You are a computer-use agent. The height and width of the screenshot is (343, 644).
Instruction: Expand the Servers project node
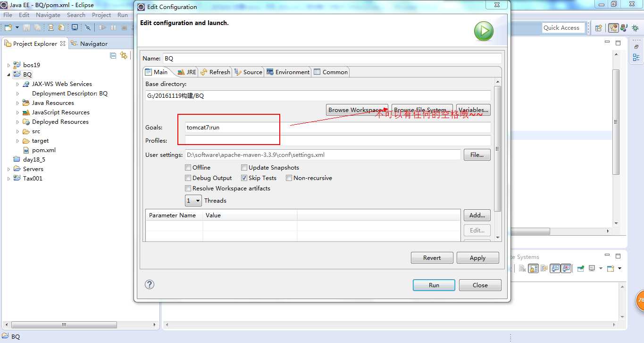pyautogui.click(x=8, y=169)
